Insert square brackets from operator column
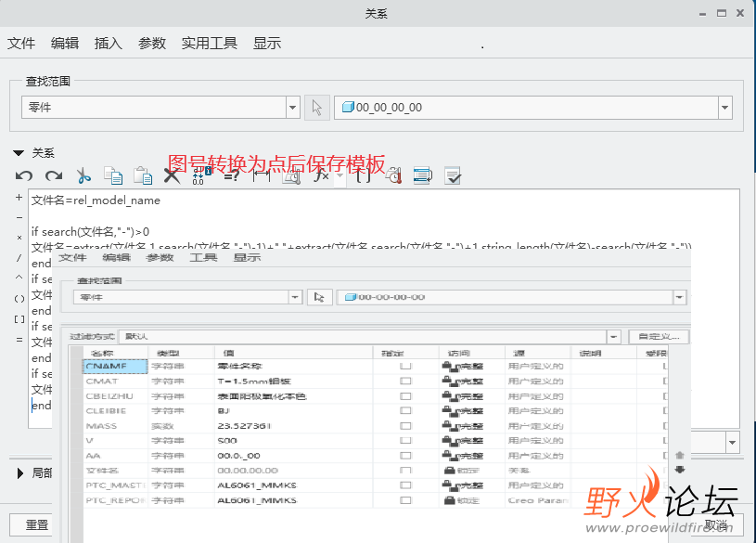The height and width of the screenshot is (543, 756). coord(19,319)
